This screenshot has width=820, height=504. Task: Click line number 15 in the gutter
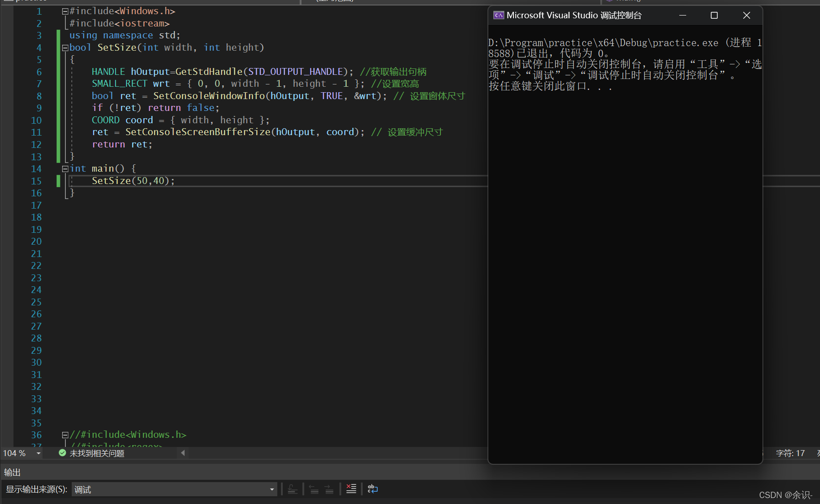36,181
